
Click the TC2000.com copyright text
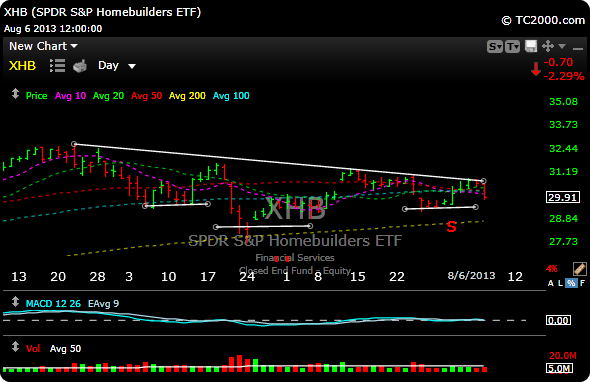coord(543,20)
